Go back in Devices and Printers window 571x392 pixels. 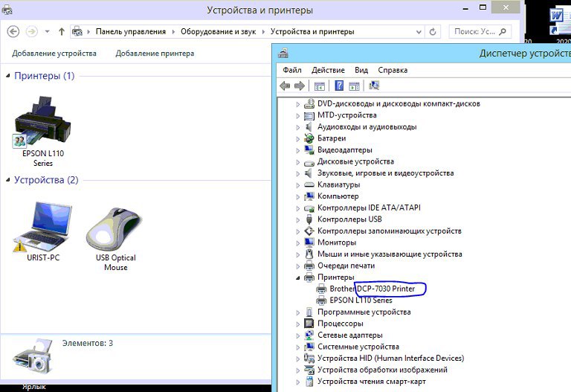click(x=13, y=32)
